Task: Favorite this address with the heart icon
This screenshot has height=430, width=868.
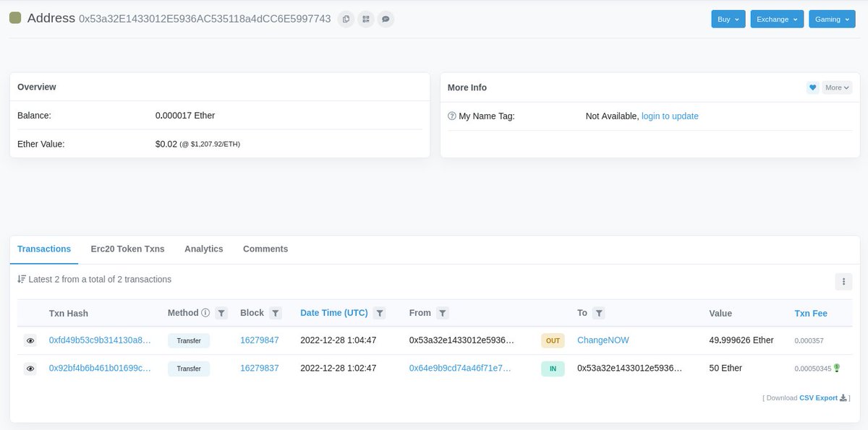Action: click(812, 87)
